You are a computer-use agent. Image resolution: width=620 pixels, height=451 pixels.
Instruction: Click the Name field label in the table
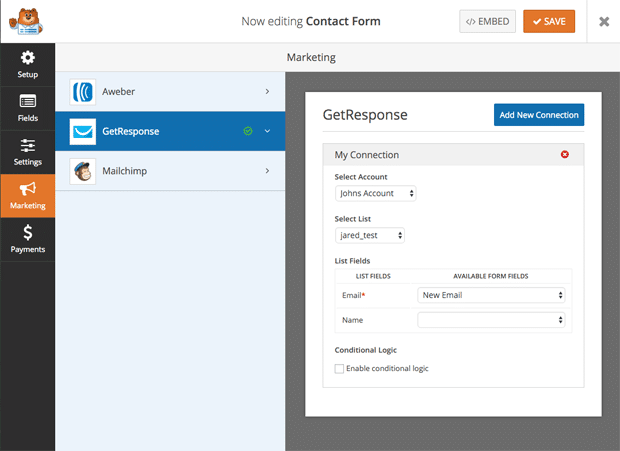[x=352, y=320]
